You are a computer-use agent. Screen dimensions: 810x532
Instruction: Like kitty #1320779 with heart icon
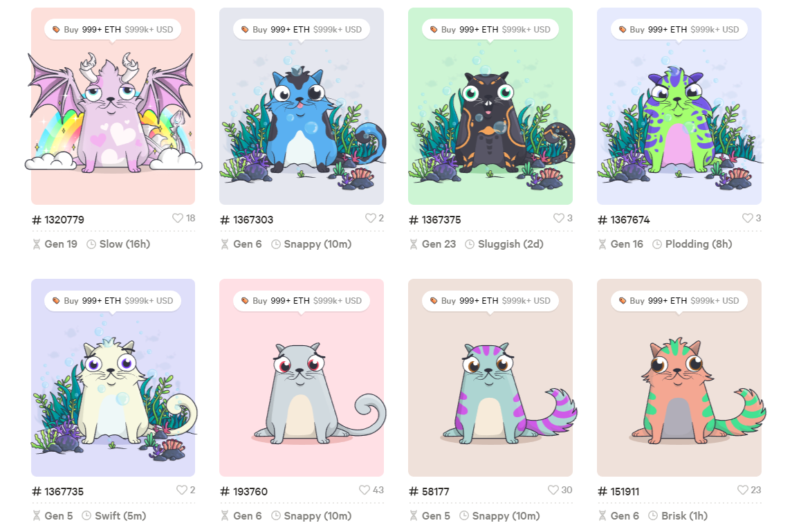(177, 218)
